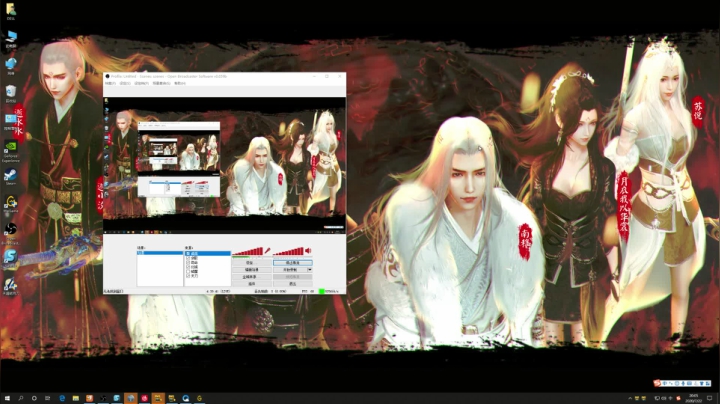This screenshot has width=720, height=404.
Task: Open the blue Q browser taskbar icon
Action: click(x=186, y=398)
